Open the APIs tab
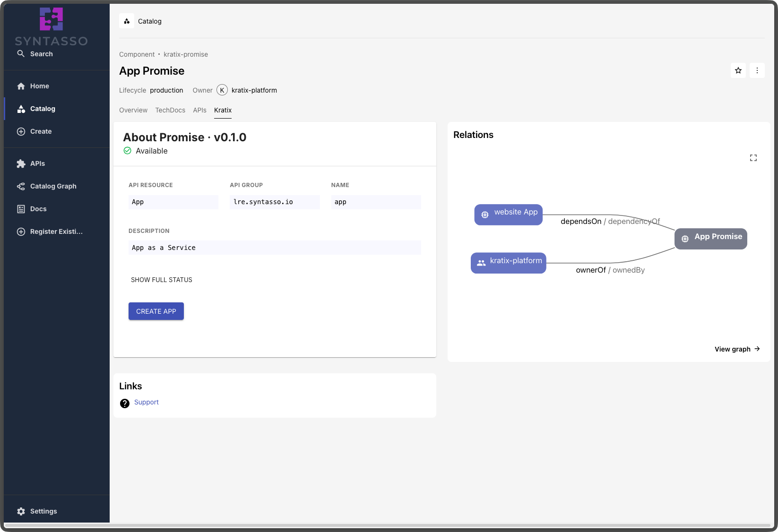The width and height of the screenshot is (778, 532). pyautogui.click(x=199, y=110)
